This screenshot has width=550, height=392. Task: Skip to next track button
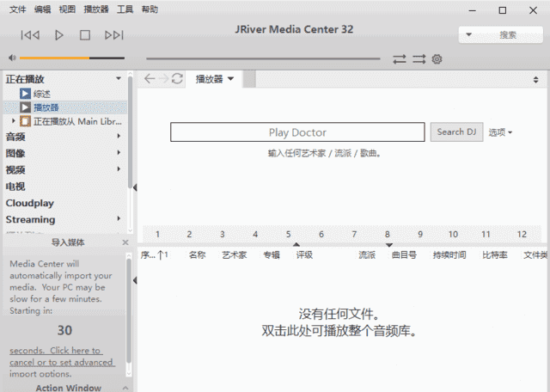(x=114, y=35)
